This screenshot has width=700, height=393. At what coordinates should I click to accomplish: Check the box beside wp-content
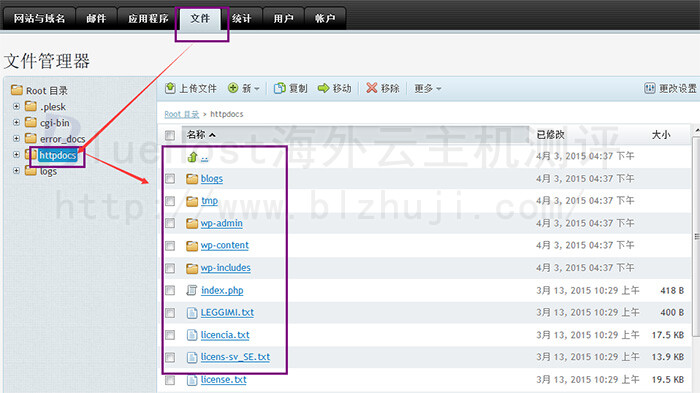point(170,246)
